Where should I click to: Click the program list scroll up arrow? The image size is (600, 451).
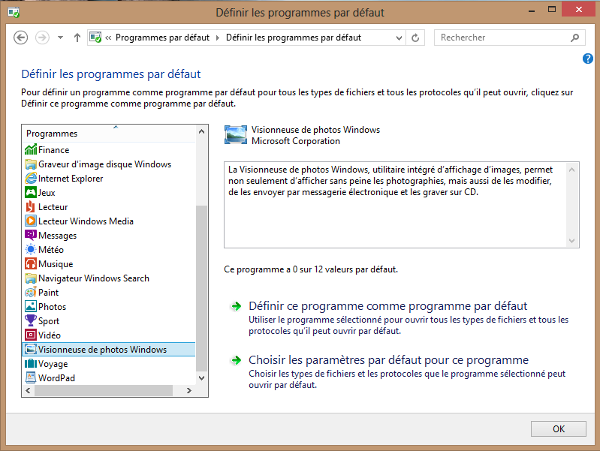202,132
